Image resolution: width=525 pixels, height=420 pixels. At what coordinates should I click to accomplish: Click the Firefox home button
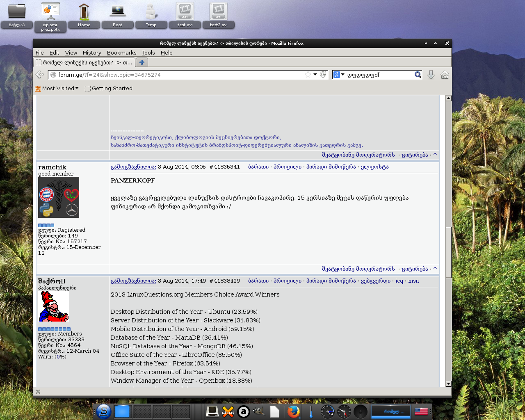pos(445,75)
